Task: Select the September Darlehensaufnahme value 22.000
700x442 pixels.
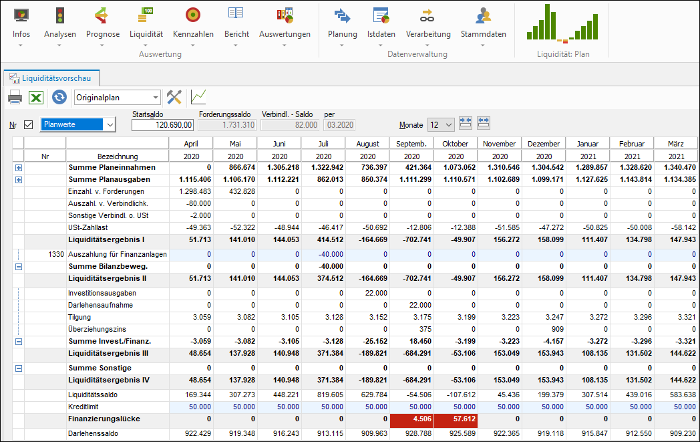Action: pyautogui.click(x=412, y=305)
